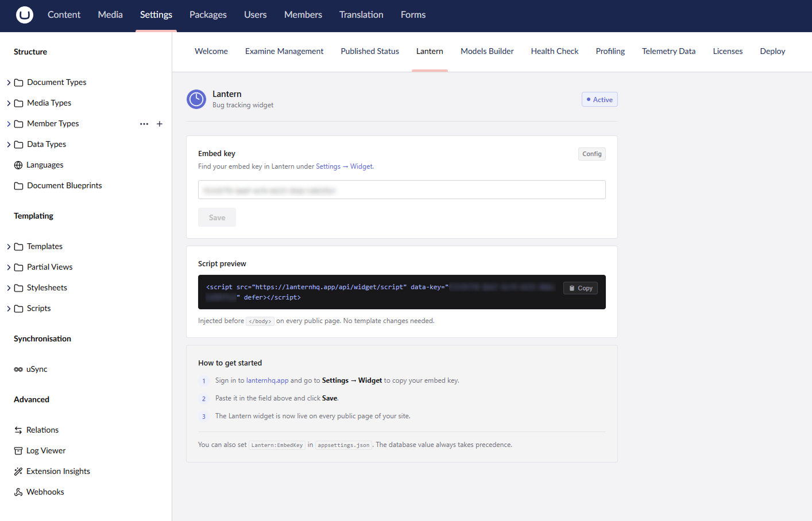Open the Languages tree item
The height and width of the screenshot is (521, 812).
(x=45, y=165)
